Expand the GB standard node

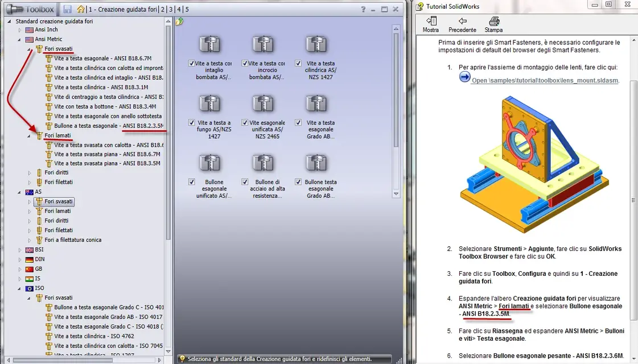tap(19, 269)
